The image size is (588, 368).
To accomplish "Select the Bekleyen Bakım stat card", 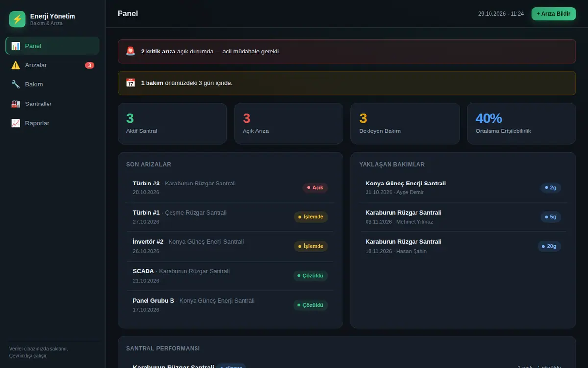I will coord(405,124).
